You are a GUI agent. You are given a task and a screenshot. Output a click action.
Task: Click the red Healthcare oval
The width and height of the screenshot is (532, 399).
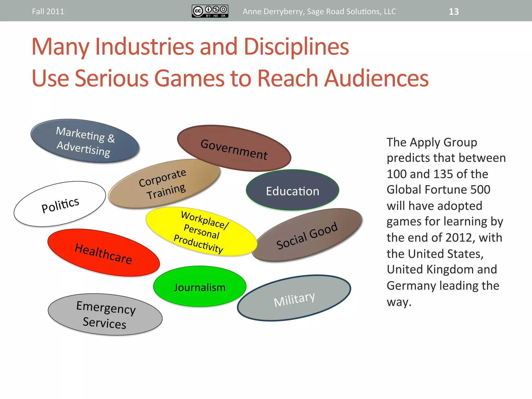tap(104, 253)
